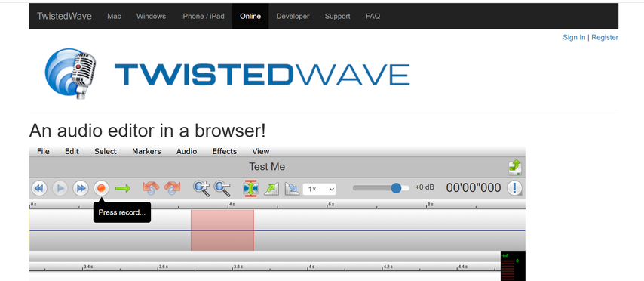Click the 00'00"000 time display
Image resolution: width=644 pixels, height=281 pixels.
pos(474,188)
